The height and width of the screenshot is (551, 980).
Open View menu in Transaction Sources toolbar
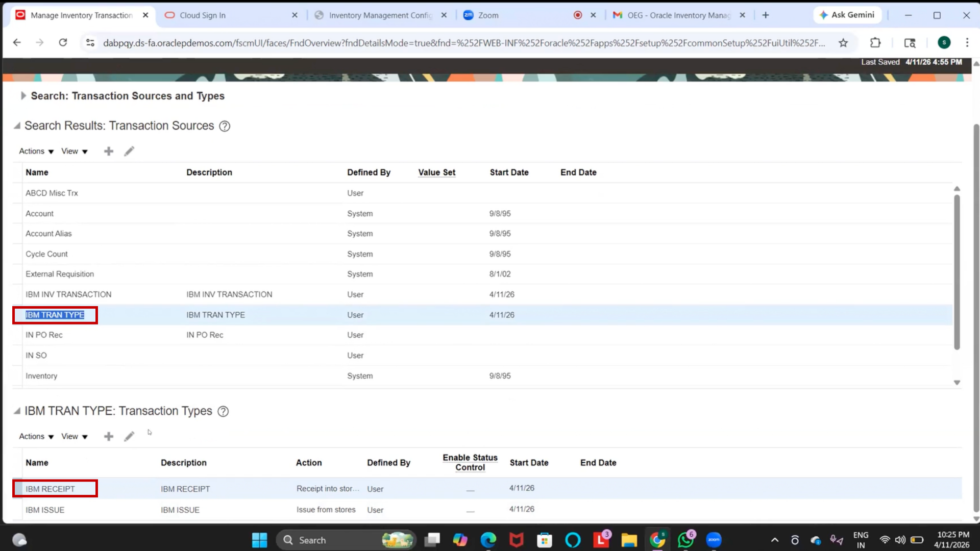[x=75, y=151]
